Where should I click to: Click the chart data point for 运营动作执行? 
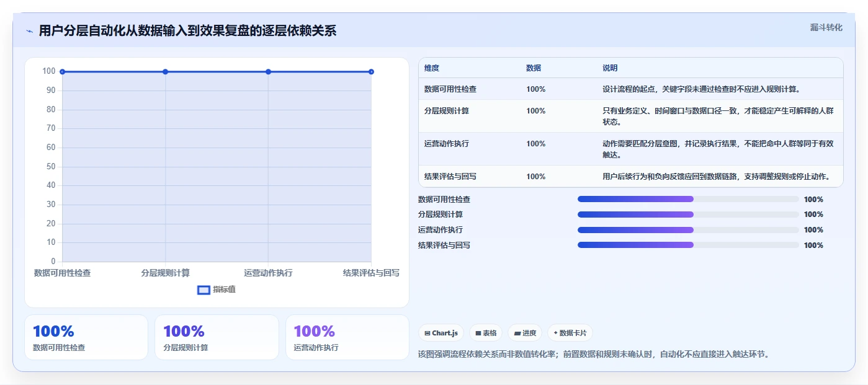click(x=268, y=72)
